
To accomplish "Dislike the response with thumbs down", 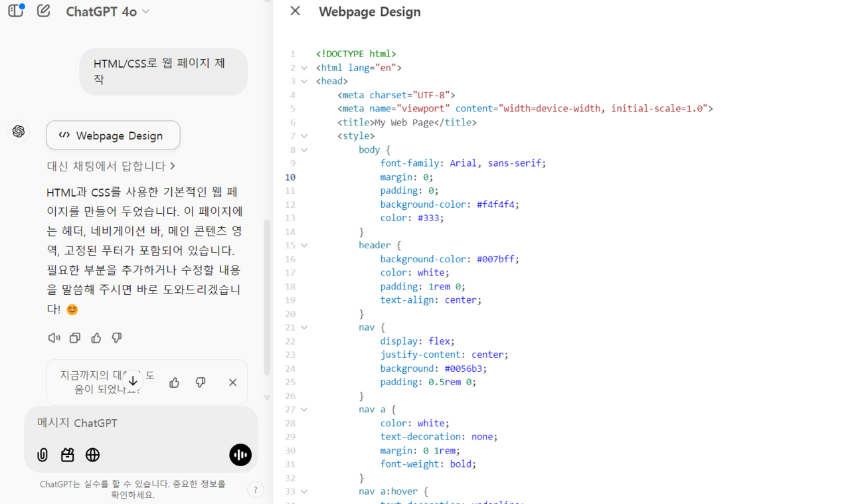I will (x=117, y=338).
